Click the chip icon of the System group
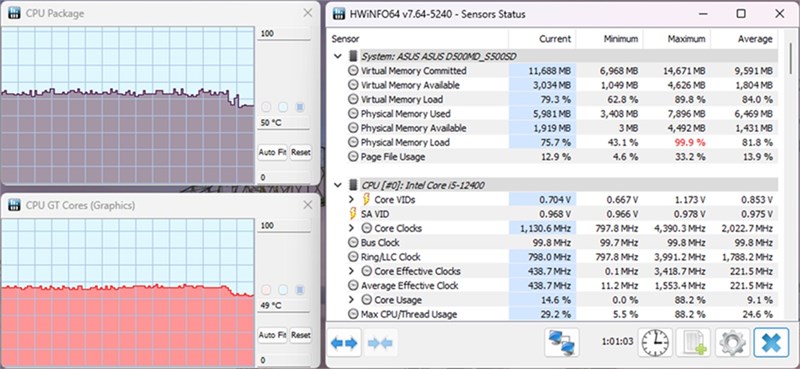This screenshot has height=369, width=800. click(x=353, y=56)
